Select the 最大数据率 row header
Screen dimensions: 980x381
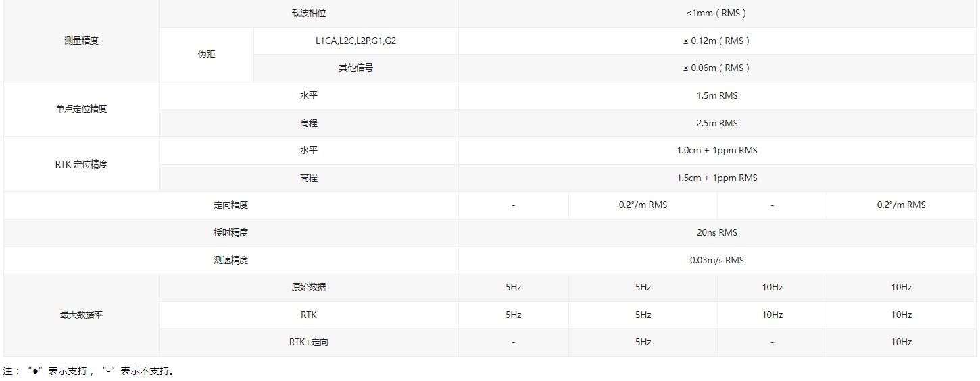(81, 315)
